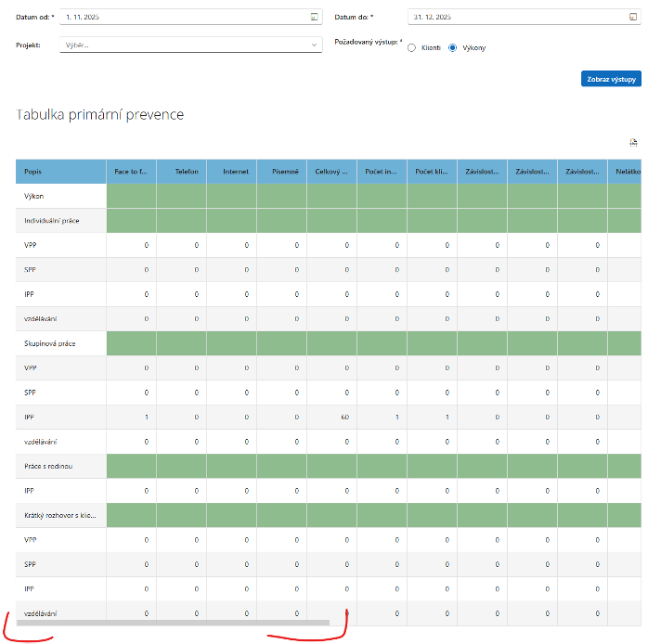This screenshot has width=648, height=644.
Task: Select the Výkon row label
Action: coord(34,196)
